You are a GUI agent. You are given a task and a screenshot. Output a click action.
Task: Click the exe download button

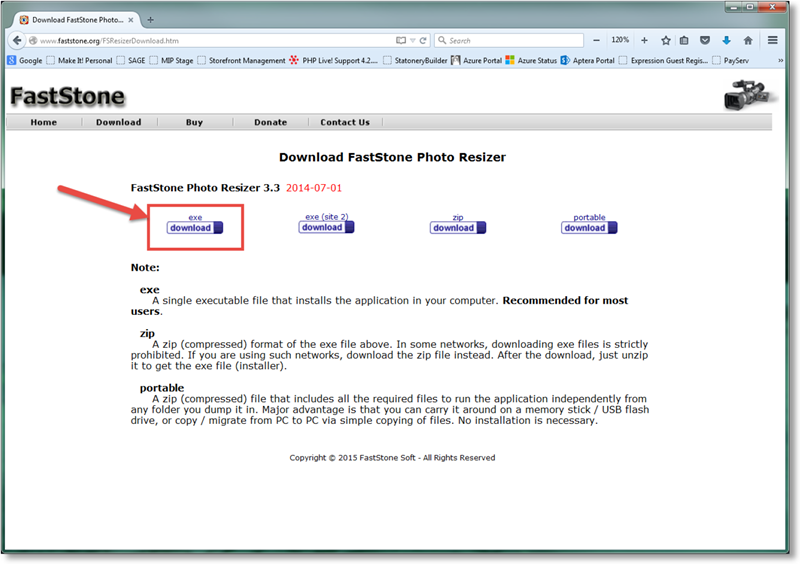tap(195, 228)
